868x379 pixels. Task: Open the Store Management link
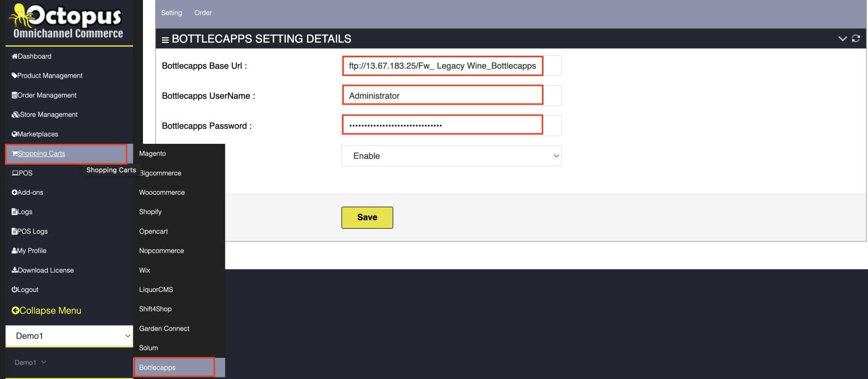tap(49, 115)
